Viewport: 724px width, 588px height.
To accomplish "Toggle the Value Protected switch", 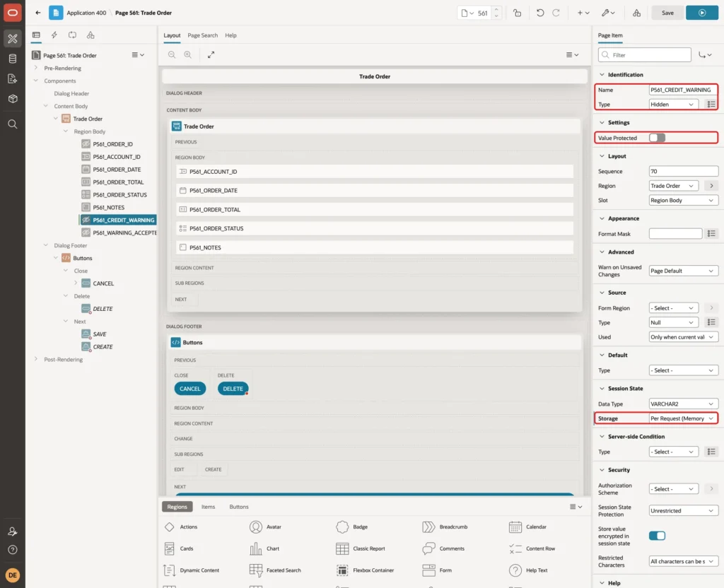I will point(657,138).
